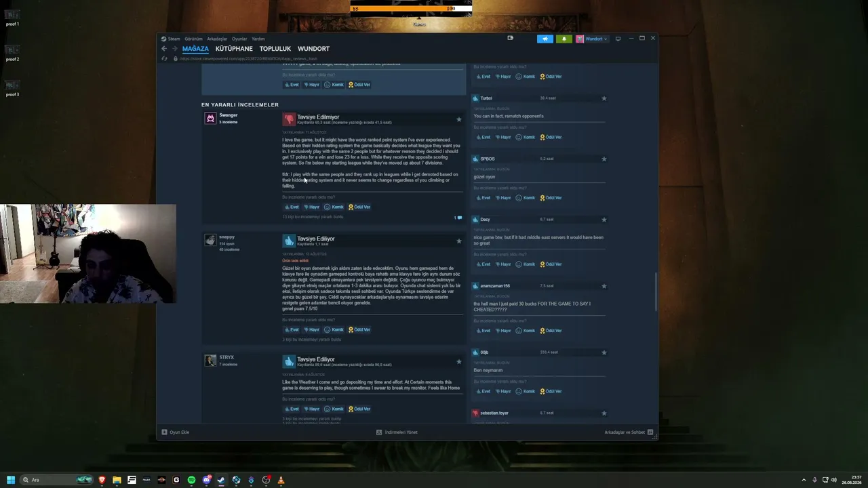Open Friends and Chat icon
Screen dimensions: 868x488
(650, 432)
